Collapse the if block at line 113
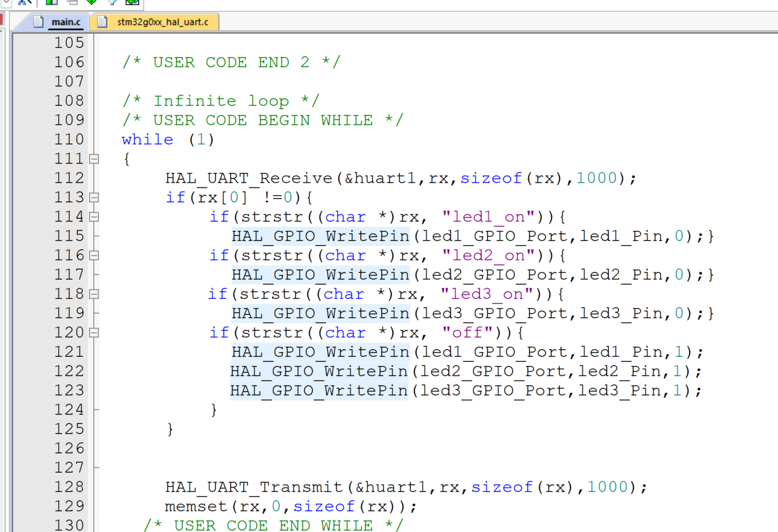This screenshot has height=532, width=778. tap(94, 197)
